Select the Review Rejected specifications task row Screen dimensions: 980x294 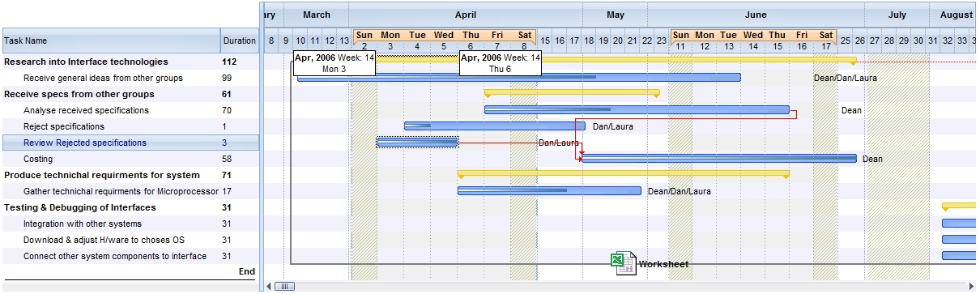click(x=130, y=143)
